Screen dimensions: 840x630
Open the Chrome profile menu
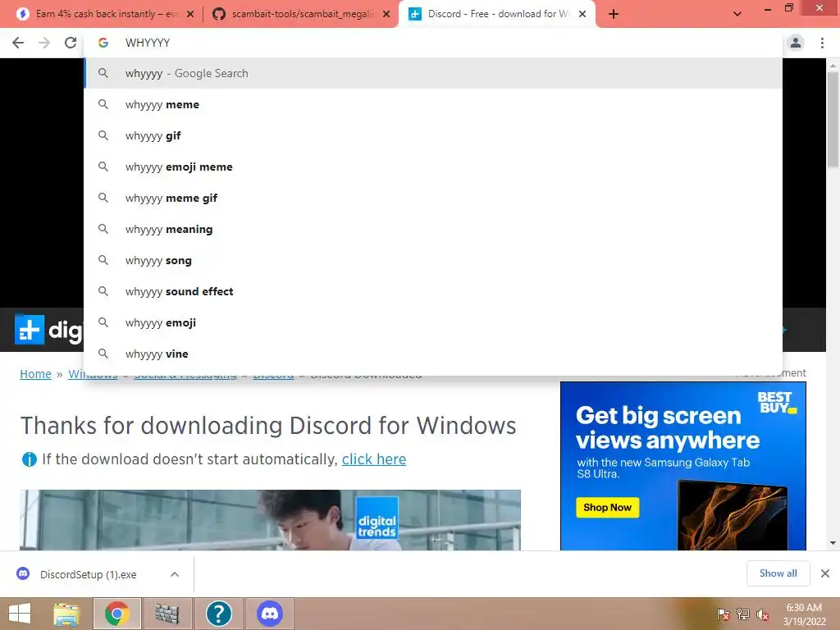click(x=796, y=43)
